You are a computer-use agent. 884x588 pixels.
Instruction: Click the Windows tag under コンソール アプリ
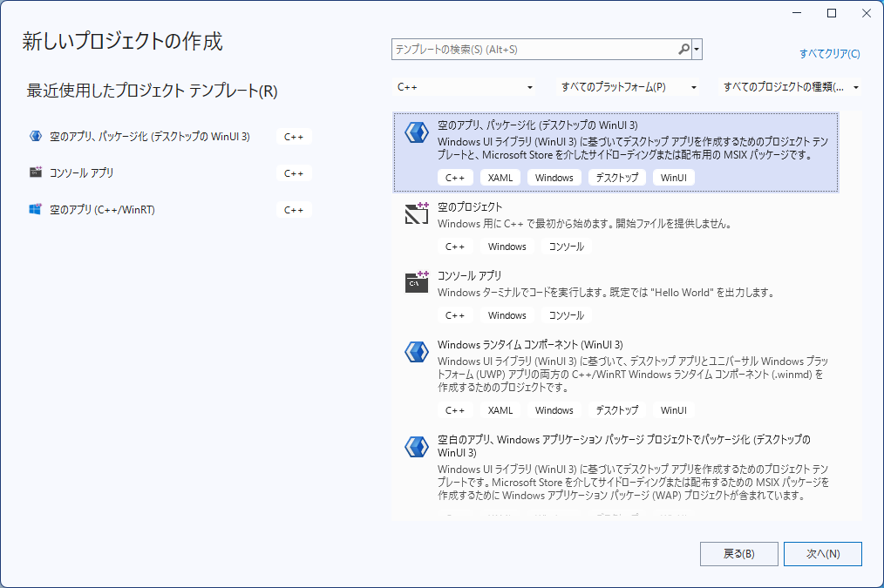[507, 315]
